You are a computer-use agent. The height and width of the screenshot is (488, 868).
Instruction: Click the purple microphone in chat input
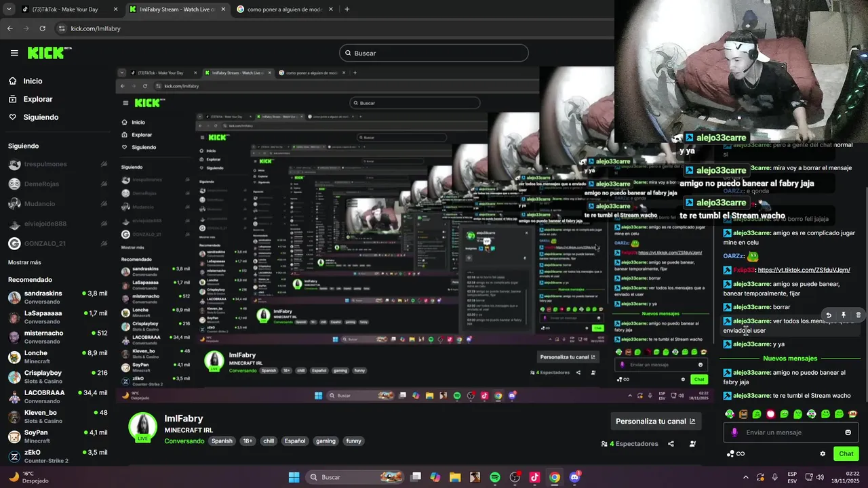[734, 432]
